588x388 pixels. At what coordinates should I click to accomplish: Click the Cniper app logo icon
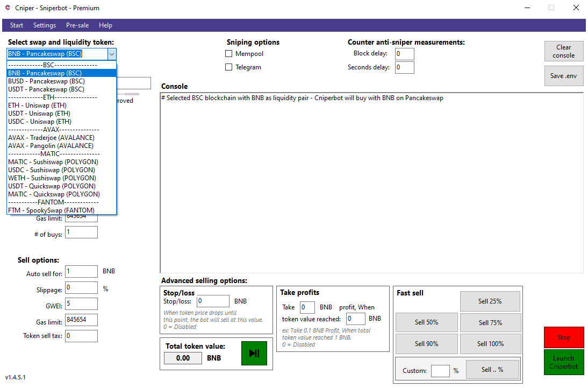[x=8, y=8]
